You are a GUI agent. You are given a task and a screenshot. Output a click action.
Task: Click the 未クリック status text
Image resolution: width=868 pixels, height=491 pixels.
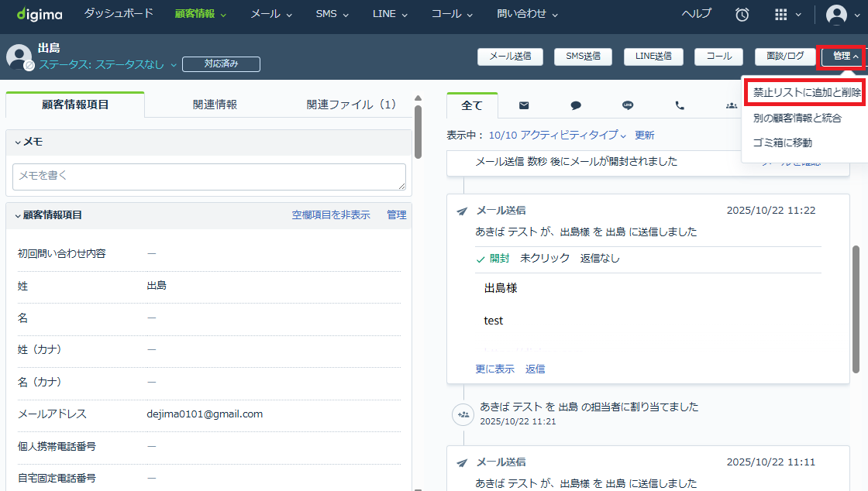click(545, 258)
